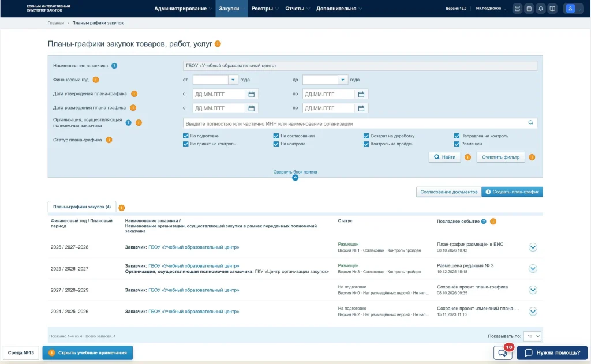Open calendar for Дата размещения end date

pyautogui.click(x=361, y=108)
